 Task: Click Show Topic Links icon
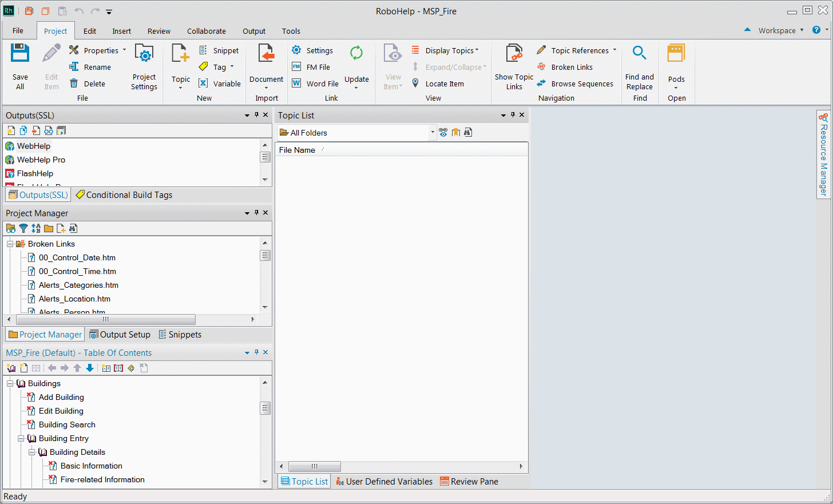point(514,53)
